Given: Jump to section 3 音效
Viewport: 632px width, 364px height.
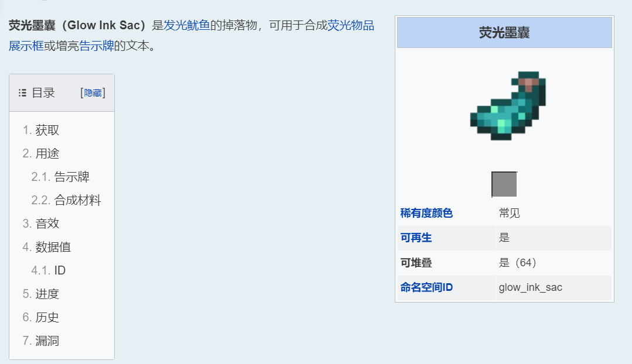Looking at the screenshot, I should pyautogui.click(x=47, y=224).
